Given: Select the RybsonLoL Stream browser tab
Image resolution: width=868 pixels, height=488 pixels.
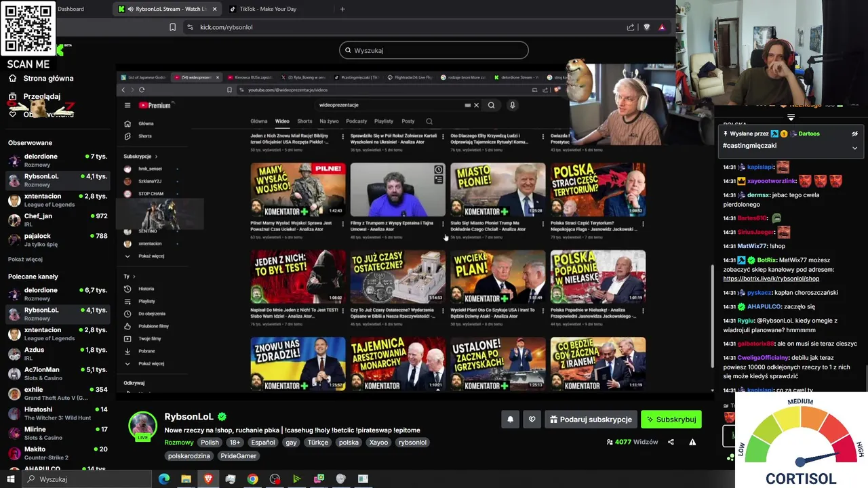Looking at the screenshot, I should (x=168, y=9).
